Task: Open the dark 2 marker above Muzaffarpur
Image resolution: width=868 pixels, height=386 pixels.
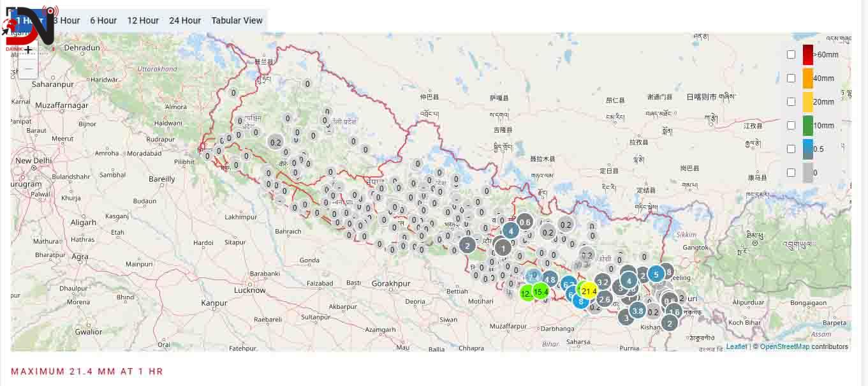Action: (467, 247)
